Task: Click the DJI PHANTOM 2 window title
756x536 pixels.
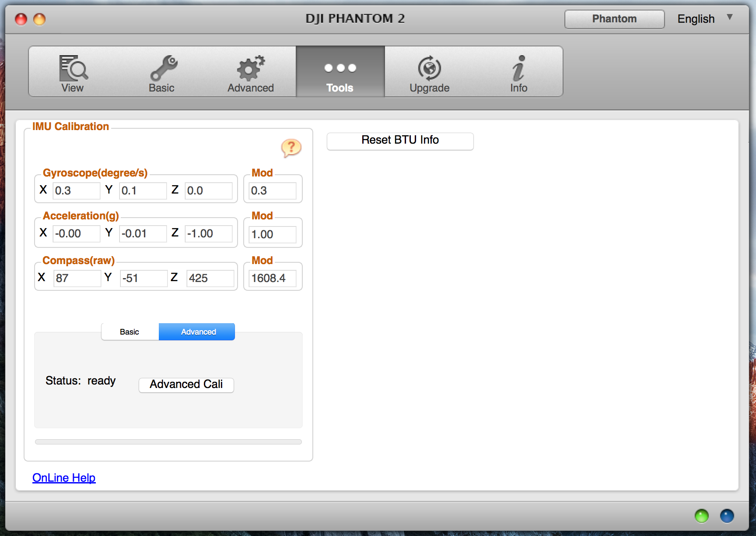Action: point(355,18)
